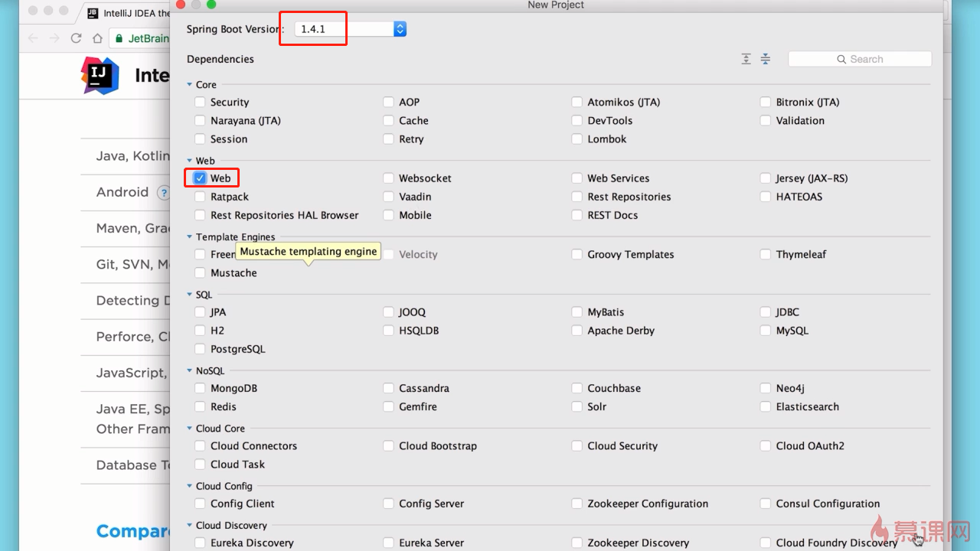Image resolution: width=980 pixels, height=551 pixels.
Task: Click the help icon next to Android
Action: pyautogui.click(x=163, y=193)
